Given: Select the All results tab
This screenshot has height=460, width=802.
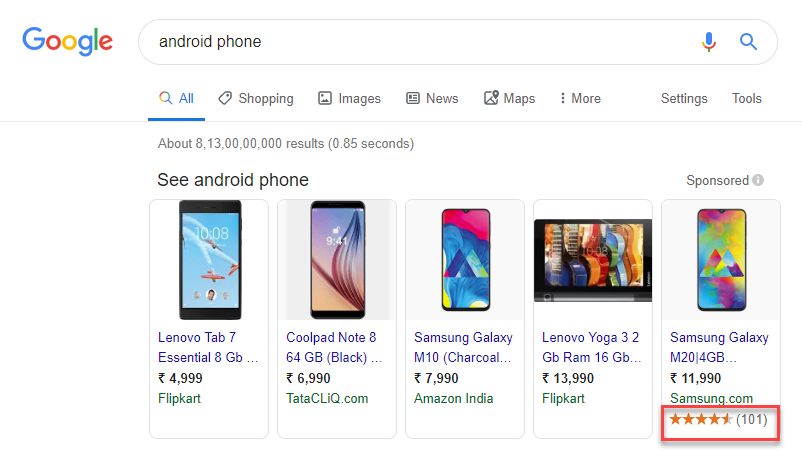Looking at the screenshot, I should click(176, 98).
